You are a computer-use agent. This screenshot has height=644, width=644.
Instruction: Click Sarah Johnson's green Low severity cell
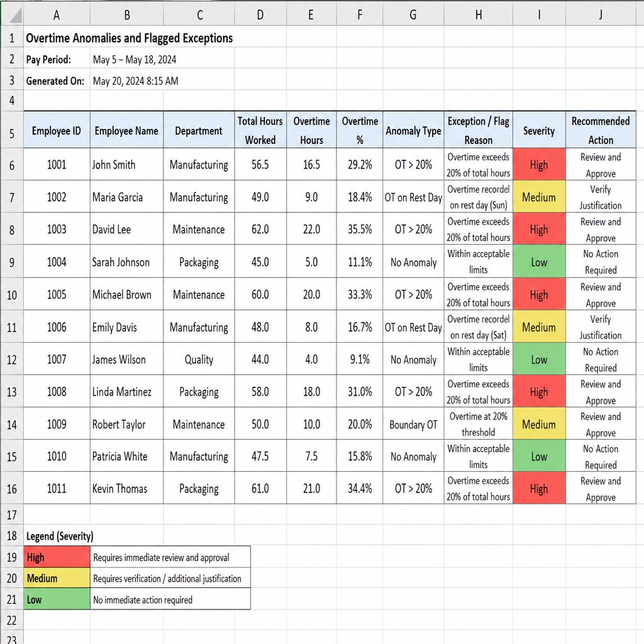(539, 262)
